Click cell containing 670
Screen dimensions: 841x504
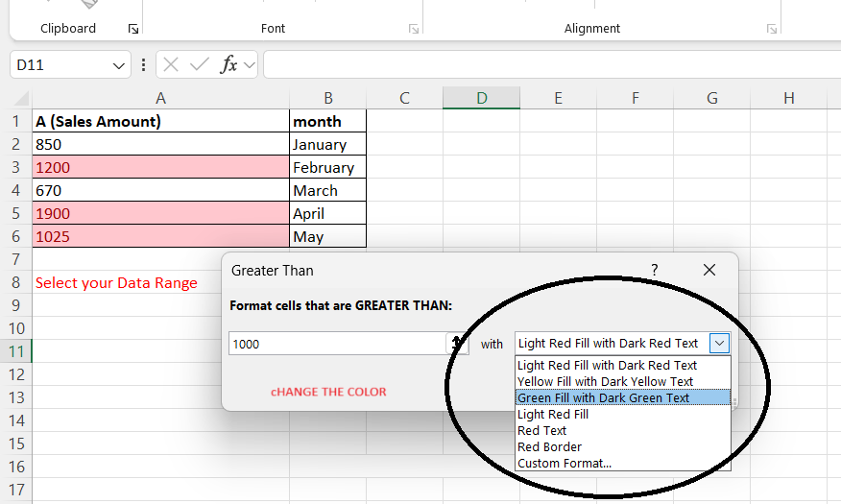(x=161, y=190)
